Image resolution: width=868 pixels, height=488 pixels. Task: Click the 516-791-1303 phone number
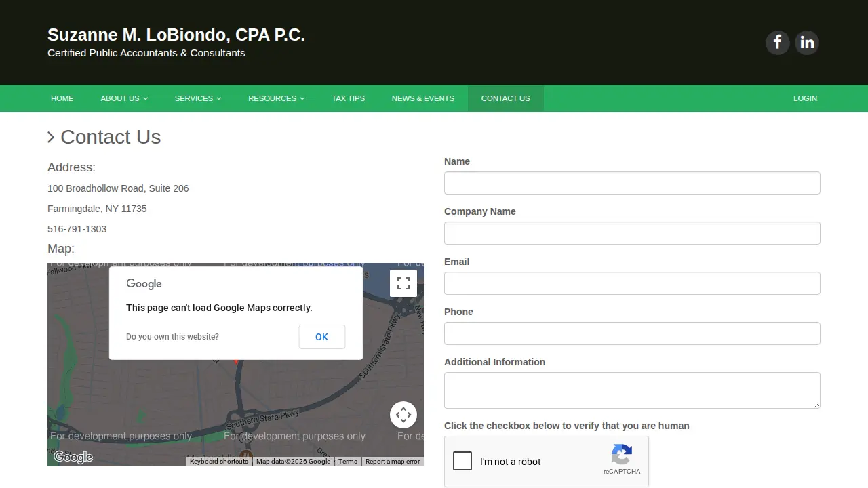pyautogui.click(x=77, y=229)
